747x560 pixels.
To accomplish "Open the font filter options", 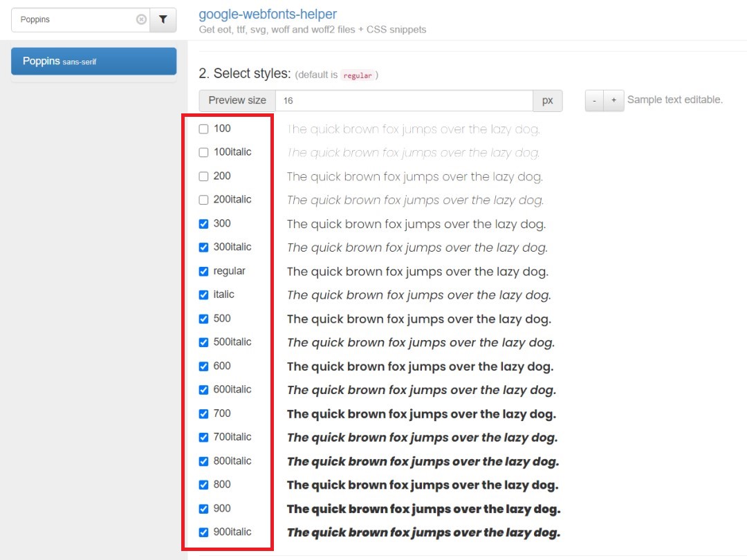I will coord(163,21).
